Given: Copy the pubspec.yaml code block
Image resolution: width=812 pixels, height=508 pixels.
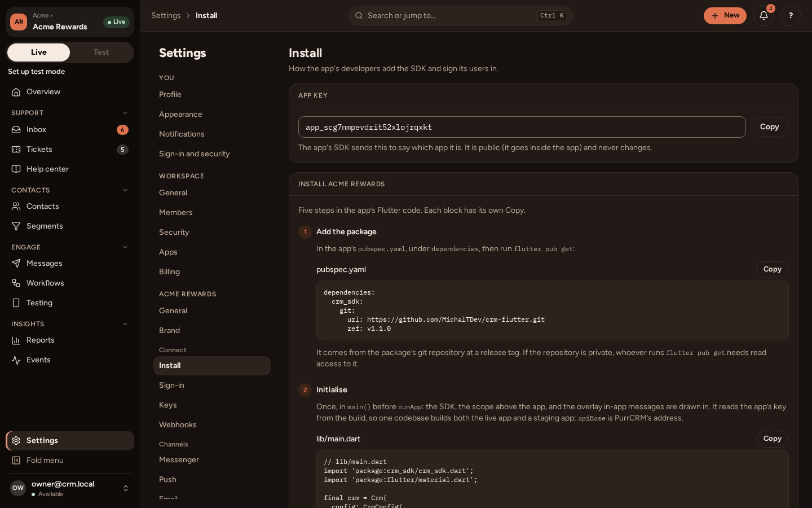Looking at the screenshot, I should point(772,270).
